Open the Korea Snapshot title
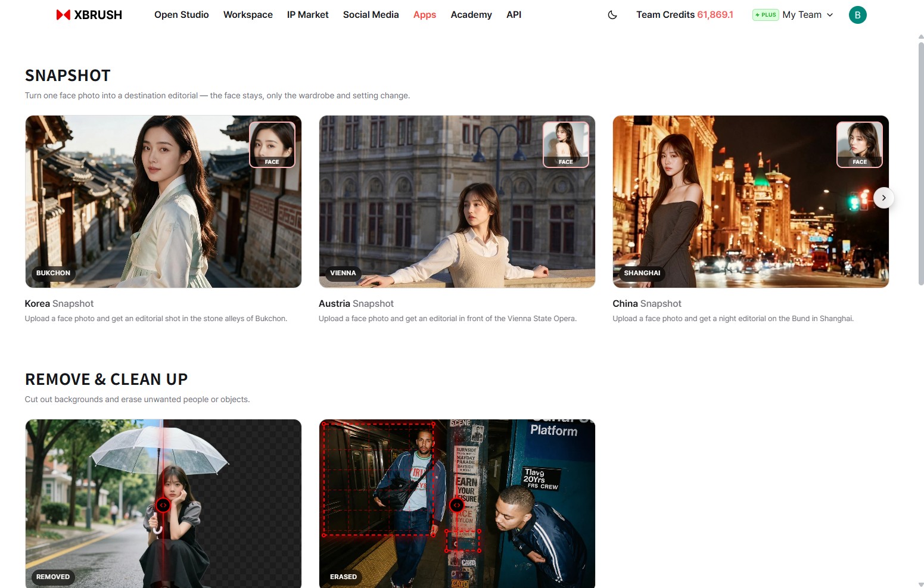924x588 pixels. 59,303
